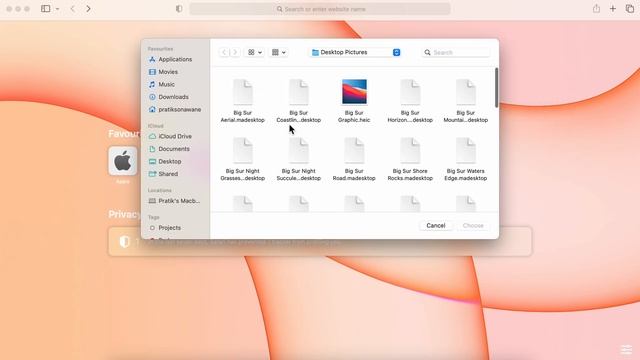640x360 pixels.
Task: Select Big Sur Shore Rocks.madesktop
Action: (410, 159)
